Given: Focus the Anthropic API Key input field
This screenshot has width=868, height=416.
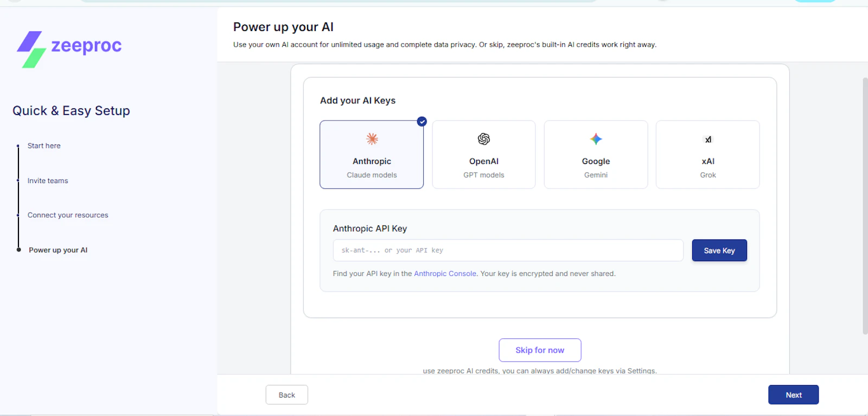Looking at the screenshot, I should tap(508, 250).
